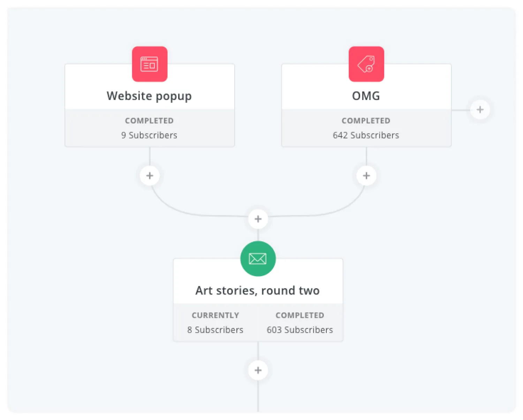The height and width of the screenshot is (420, 523).
Task: Click the green email envelope icon
Action: [258, 259]
